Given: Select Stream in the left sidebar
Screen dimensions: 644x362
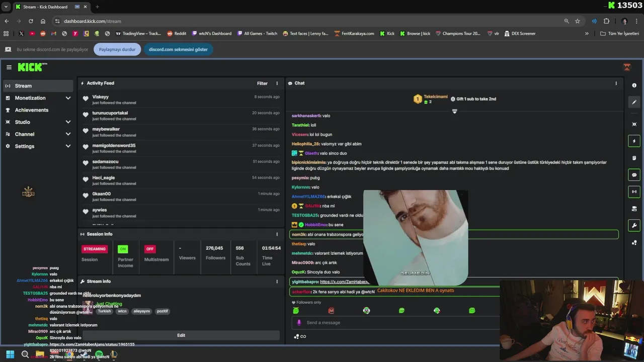Looking at the screenshot, I should (38, 86).
